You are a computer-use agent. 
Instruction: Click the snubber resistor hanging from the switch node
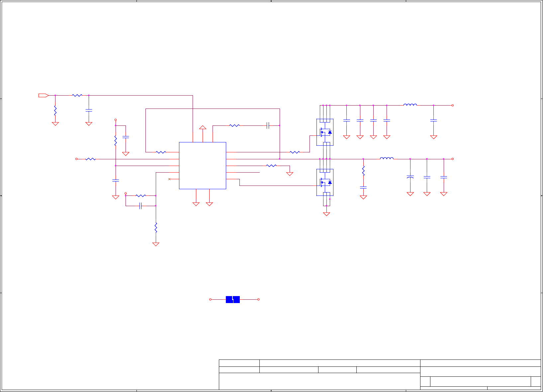[x=363, y=171]
